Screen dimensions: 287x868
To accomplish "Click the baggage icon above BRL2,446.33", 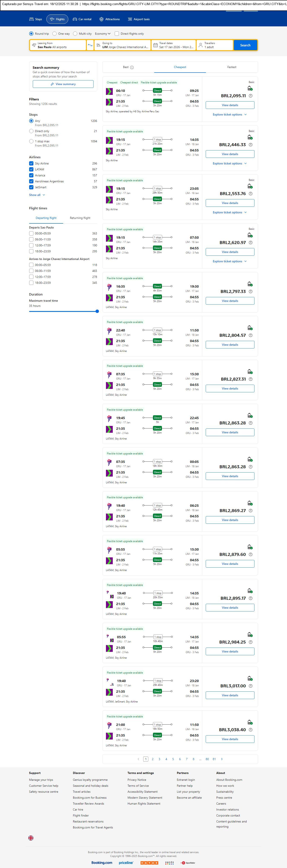I will [x=250, y=137].
